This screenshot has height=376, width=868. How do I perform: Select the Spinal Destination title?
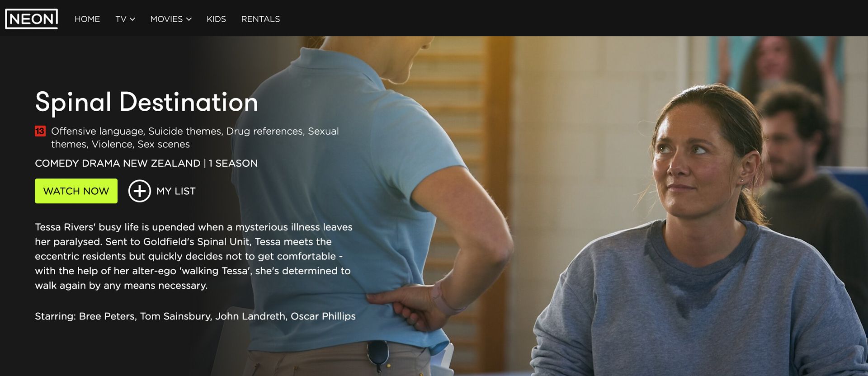(x=146, y=102)
